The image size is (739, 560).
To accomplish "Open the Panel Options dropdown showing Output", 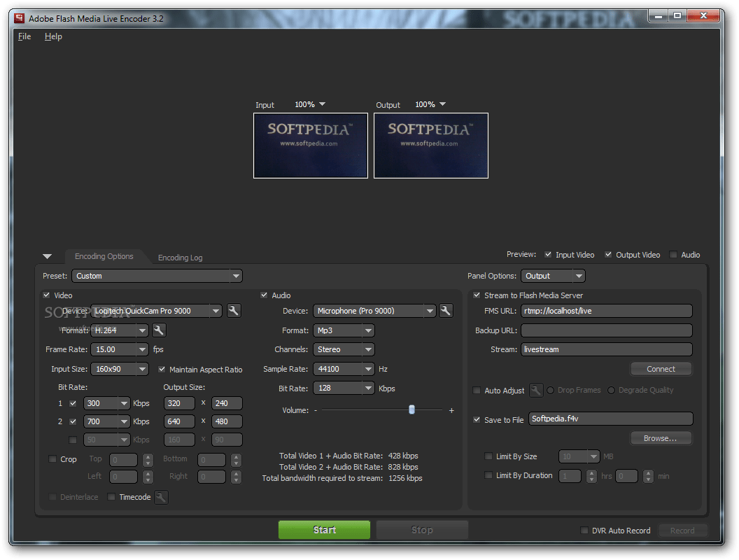I will pyautogui.click(x=553, y=276).
